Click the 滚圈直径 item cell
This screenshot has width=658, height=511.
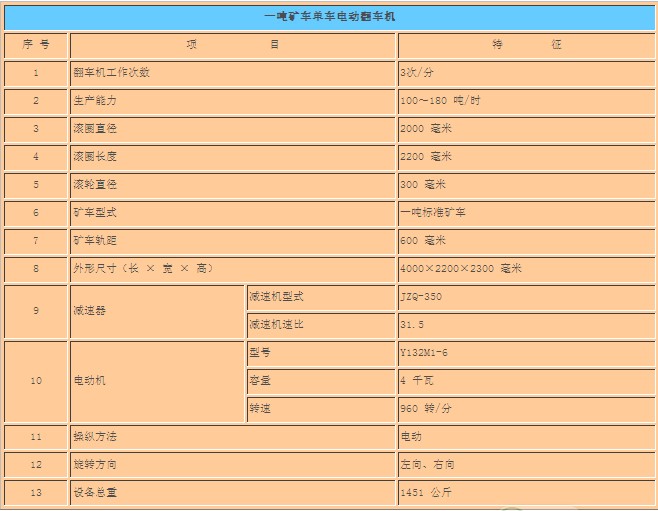tap(95, 129)
